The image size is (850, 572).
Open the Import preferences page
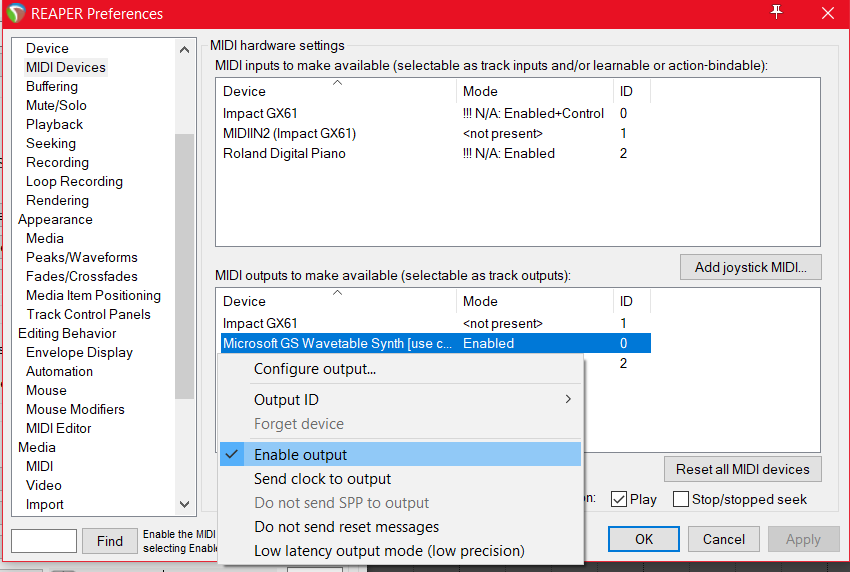tap(44, 504)
